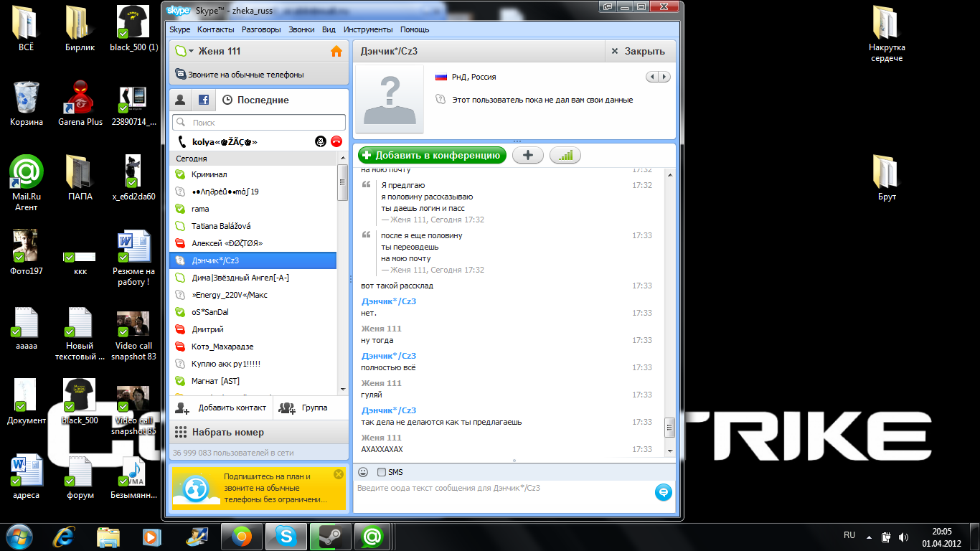Screen dimensions: 980x551
Task: Click the volume speaker tray icon
Action: click(x=904, y=537)
